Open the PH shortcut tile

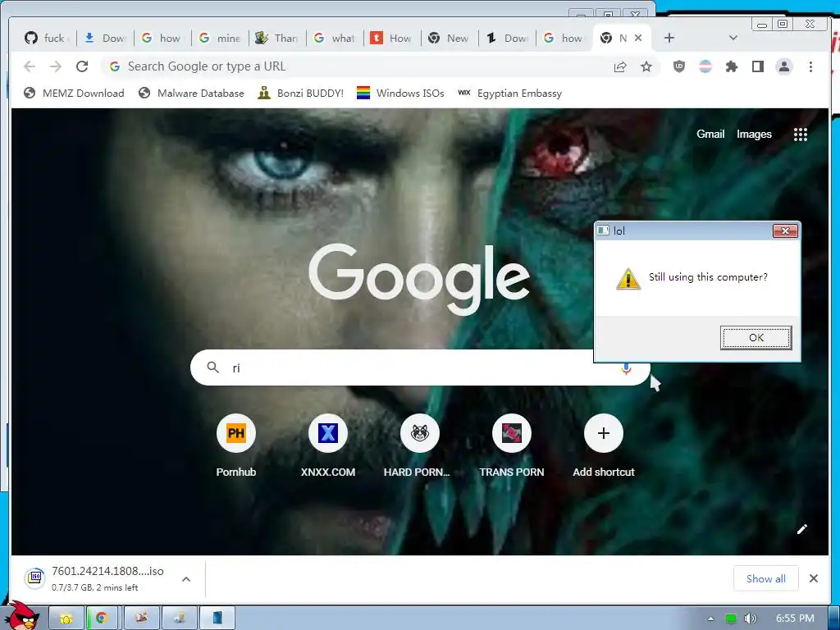235,433
